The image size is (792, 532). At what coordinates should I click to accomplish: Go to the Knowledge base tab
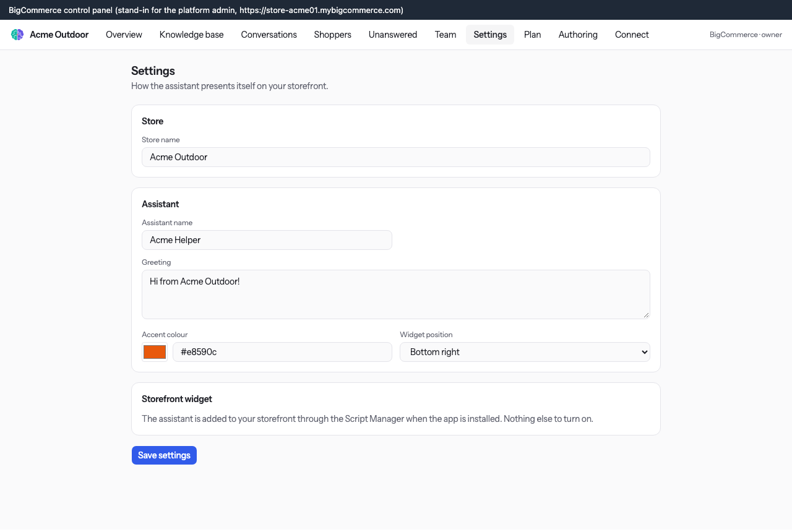192,35
